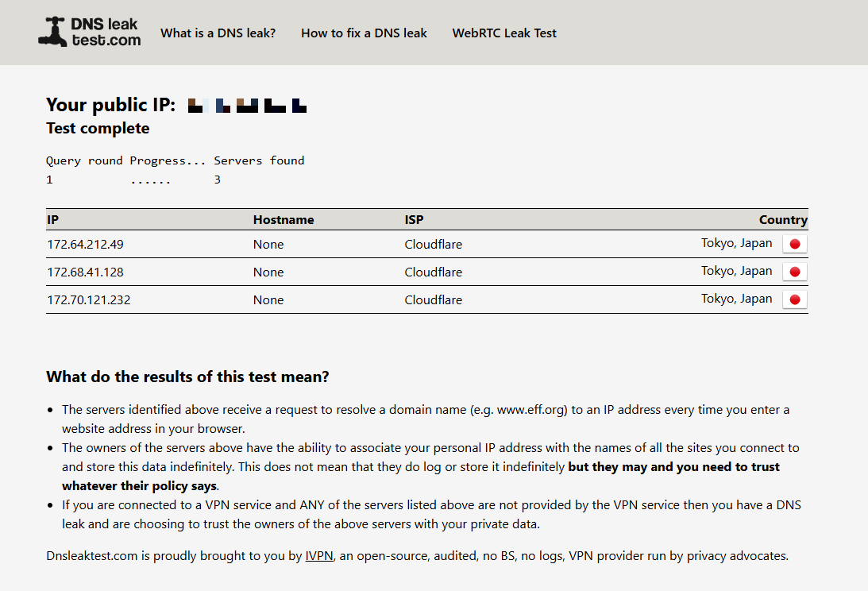Click the IP address 172.68.41.128
This screenshot has height=591, width=868.
[85, 272]
